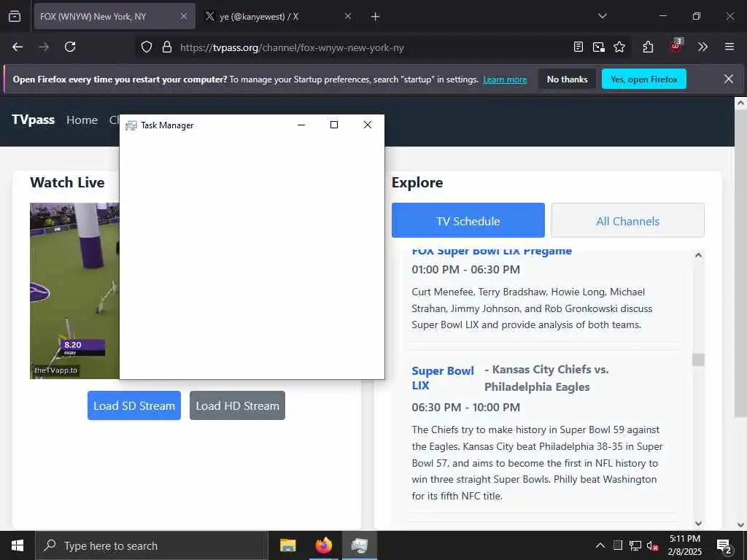Viewport: 747px width, 560px height.
Task: Load the HD Stream
Action: click(x=237, y=405)
